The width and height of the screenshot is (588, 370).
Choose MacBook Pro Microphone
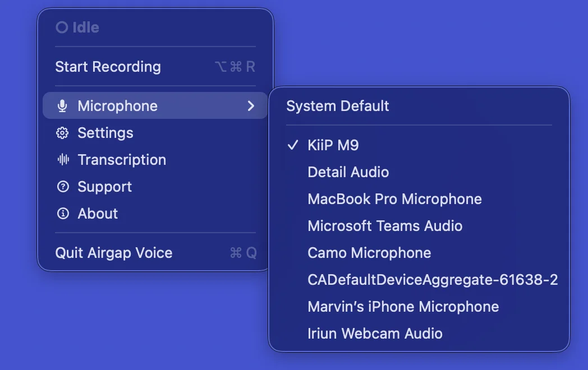[394, 199]
